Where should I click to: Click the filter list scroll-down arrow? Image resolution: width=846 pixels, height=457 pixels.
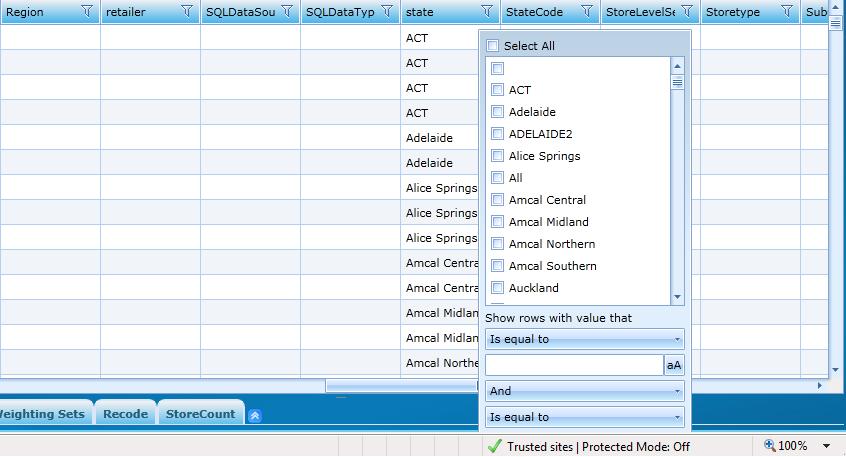[677, 297]
